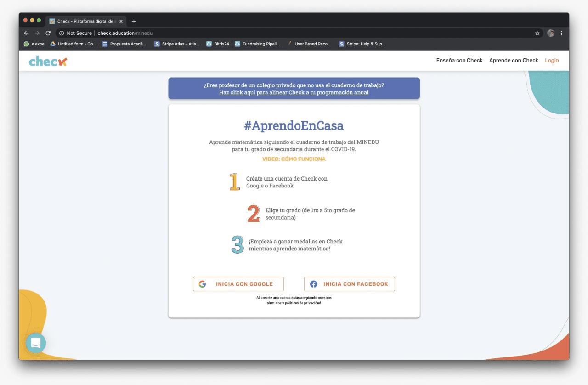Click the Facebook logo on the sign-in button

[313, 284]
